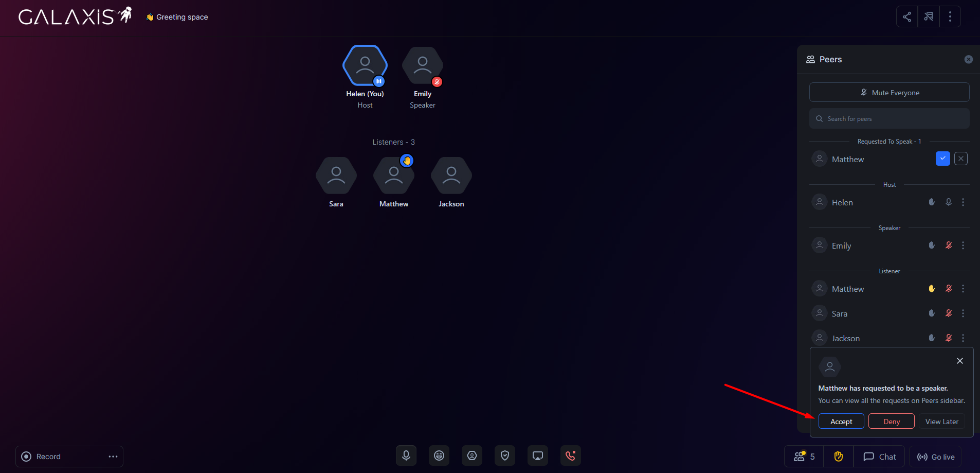Expand the Record options ellipsis

[x=113, y=457]
